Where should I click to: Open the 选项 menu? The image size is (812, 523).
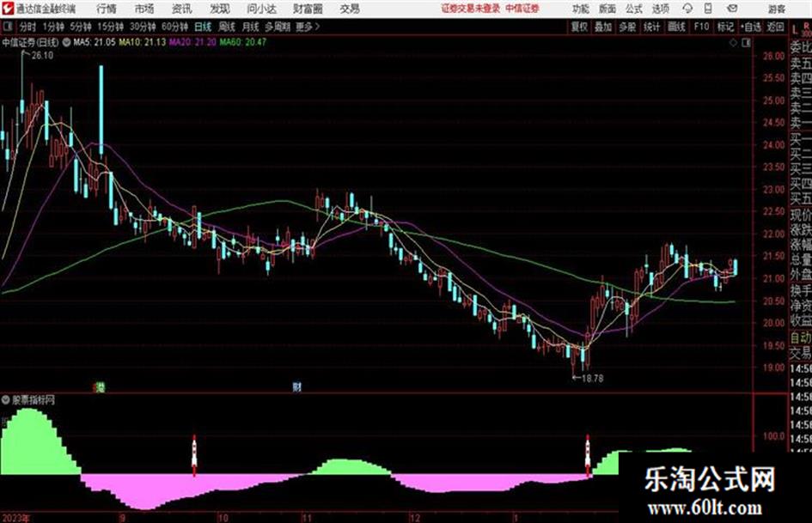(x=661, y=9)
